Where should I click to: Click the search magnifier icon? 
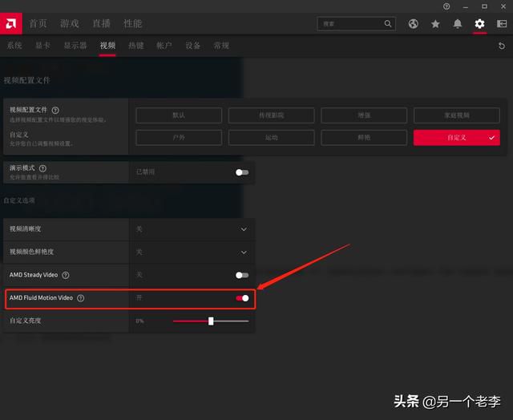[x=388, y=23]
